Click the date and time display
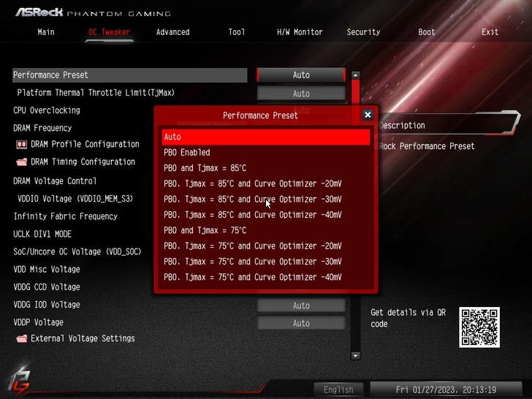This screenshot has height=399, width=532. [445, 389]
